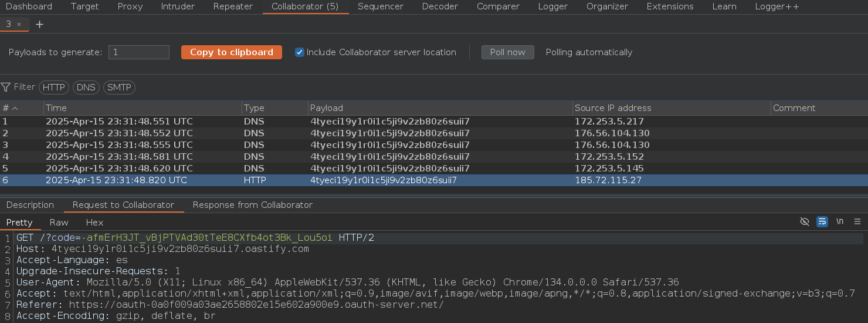The image size is (868, 323).
Task: Enable the HTTP filter chip
Action: 54,88
